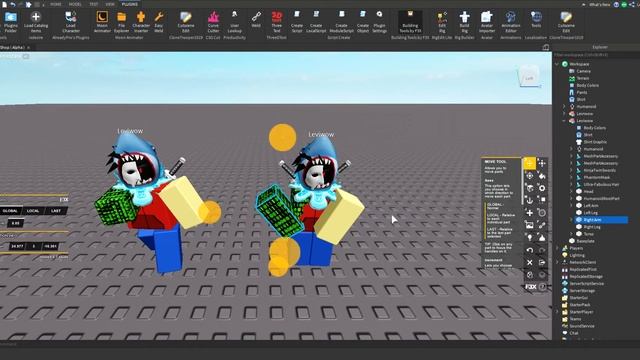Launch the Load Character plugin

(x=71, y=22)
